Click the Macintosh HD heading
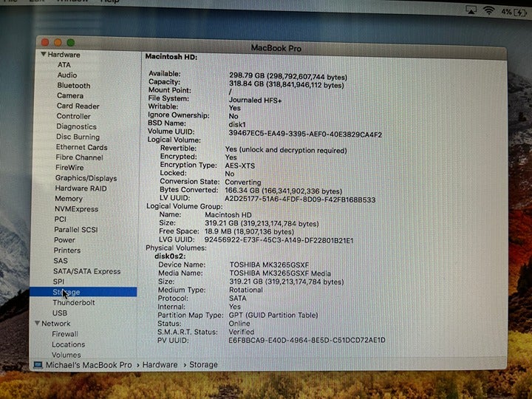 point(171,57)
